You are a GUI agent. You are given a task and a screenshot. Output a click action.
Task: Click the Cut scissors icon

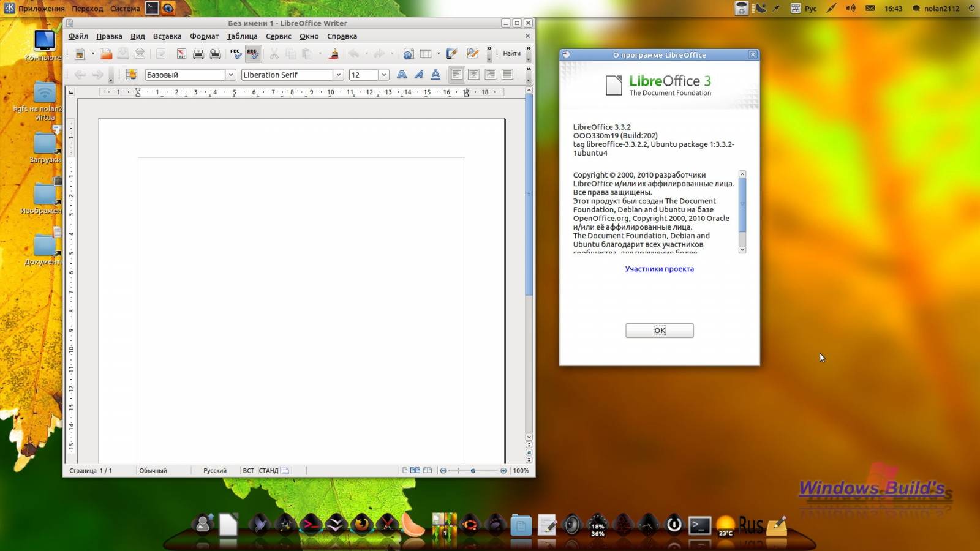(274, 54)
